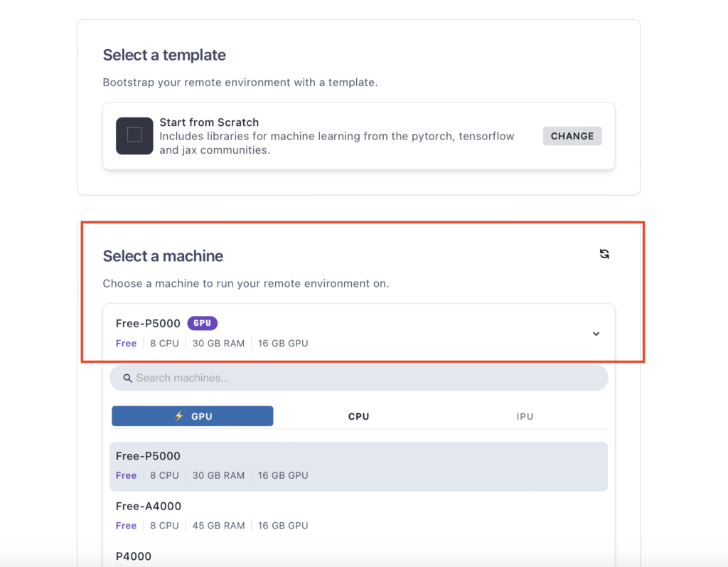Select the GPU tab label

click(202, 416)
